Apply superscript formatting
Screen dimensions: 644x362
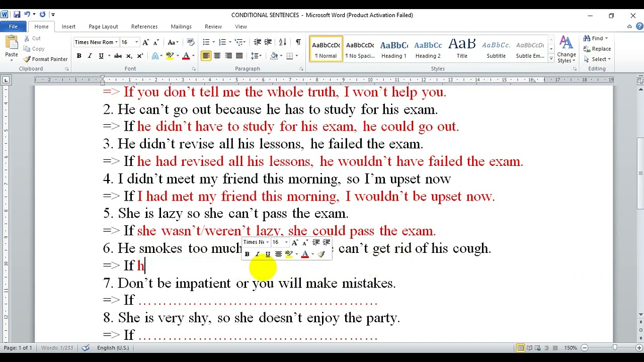tap(140, 56)
